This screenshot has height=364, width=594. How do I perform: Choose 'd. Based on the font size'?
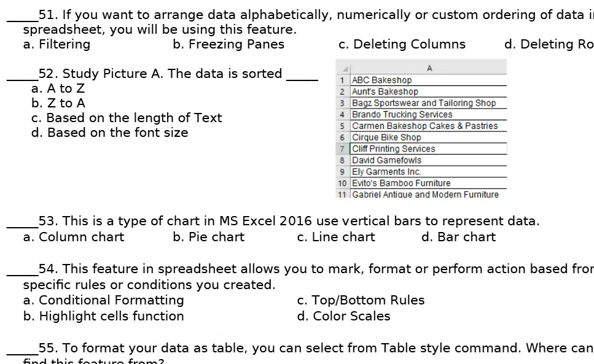pyautogui.click(x=109, y=133)
